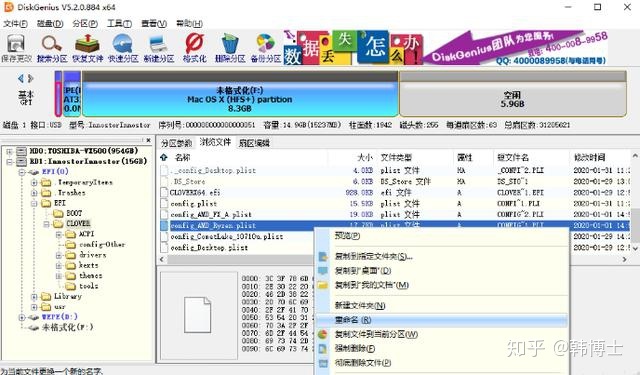Sort by the 大小 column header
The image size is (640, 375).
(365, 157)
